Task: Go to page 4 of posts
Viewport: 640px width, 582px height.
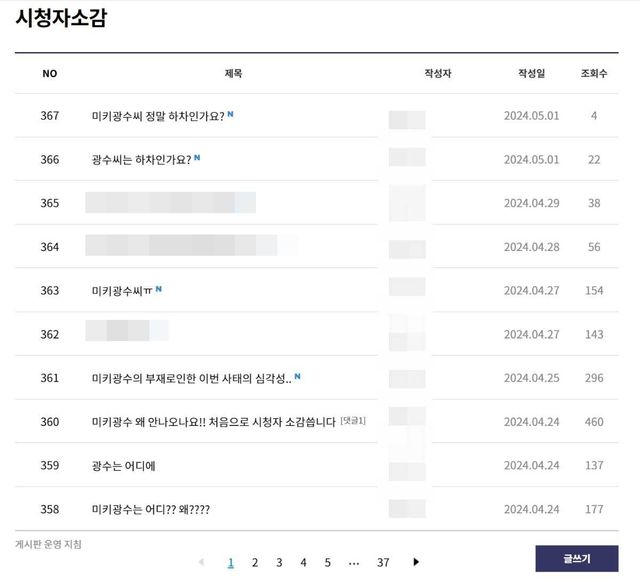Action: point(303,562)
